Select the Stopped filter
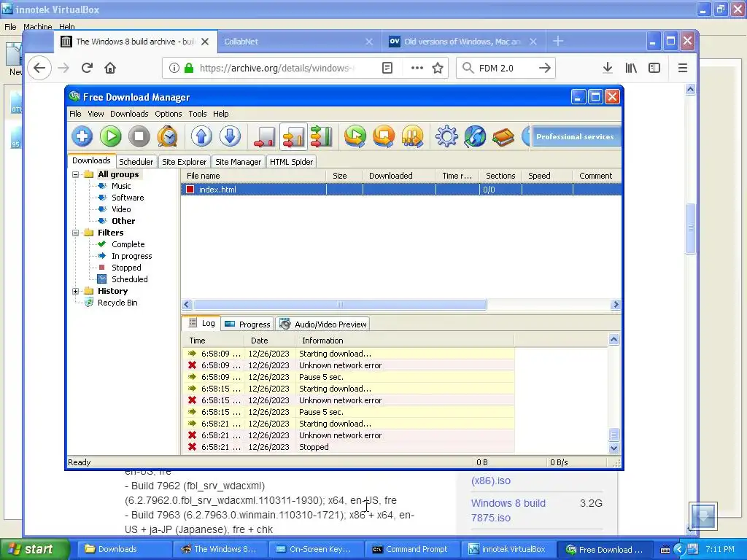 tap(126, 268)
